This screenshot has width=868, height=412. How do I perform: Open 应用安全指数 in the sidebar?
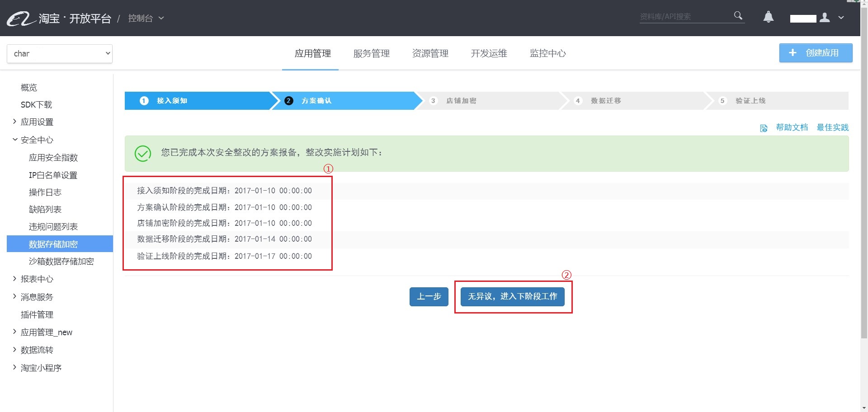[53, 157]
